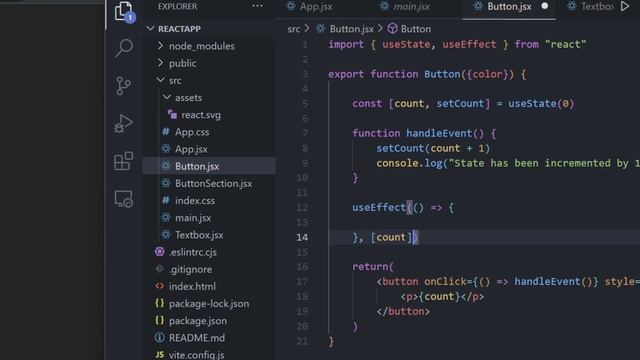Collapse the assets folder
Image resolution: width=640 pixels, height=360 pixels.
pos(167,97)
